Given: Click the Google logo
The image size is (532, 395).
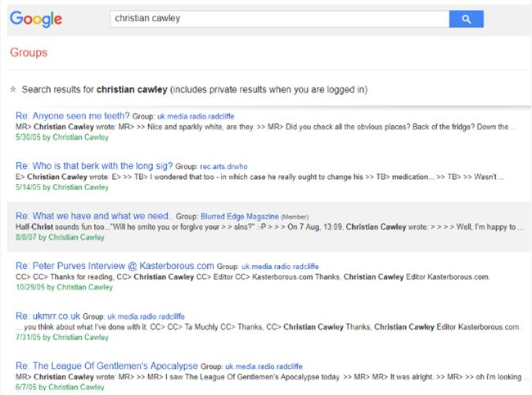Looking at the screenshot, I should tap(36, 19).
